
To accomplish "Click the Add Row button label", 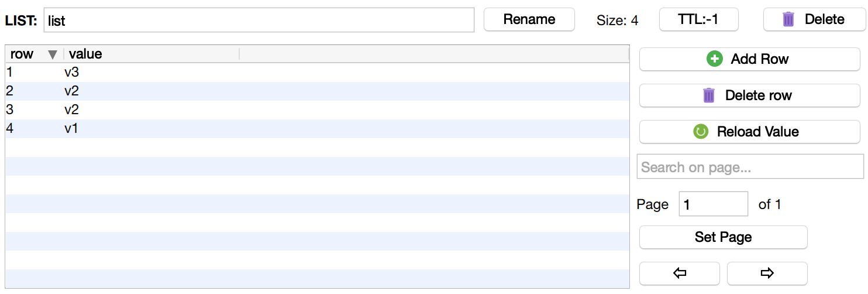I will (759, 59).
